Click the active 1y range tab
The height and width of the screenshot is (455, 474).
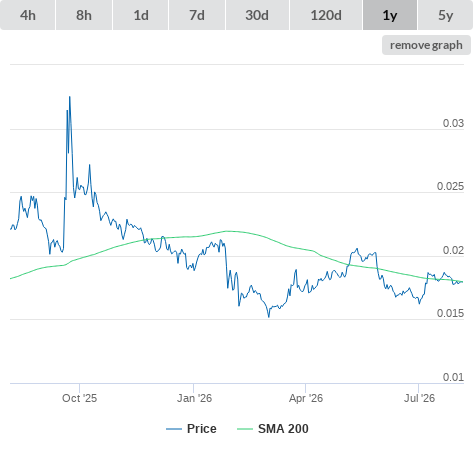click(390, 15)
